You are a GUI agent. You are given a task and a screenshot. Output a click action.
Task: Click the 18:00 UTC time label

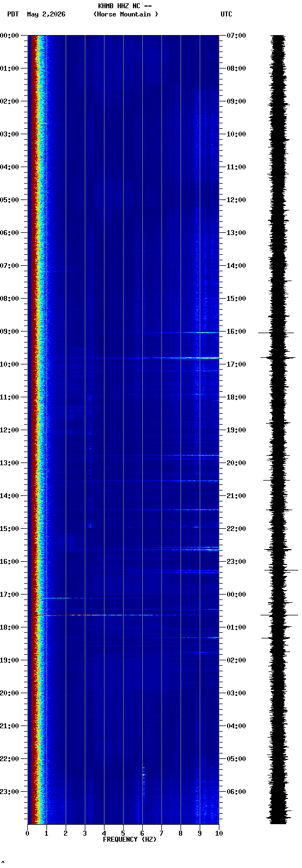click(236, 397)
